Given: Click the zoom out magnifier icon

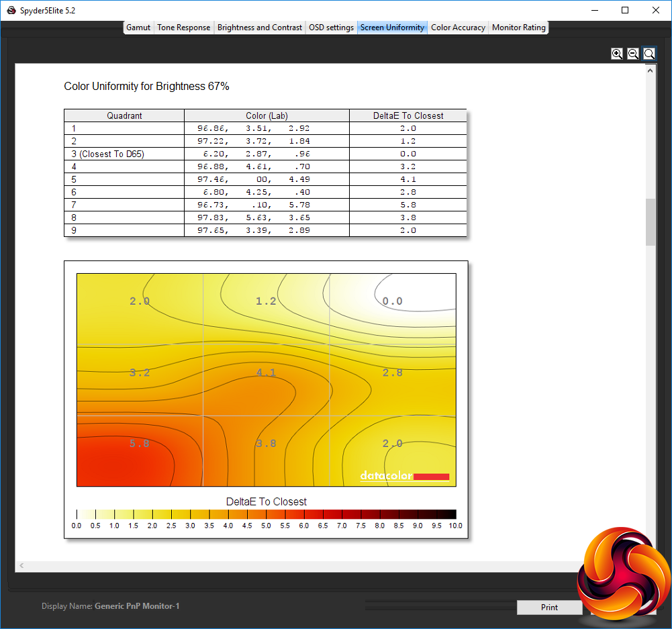Looking at the screenshot, I should 633,54.
